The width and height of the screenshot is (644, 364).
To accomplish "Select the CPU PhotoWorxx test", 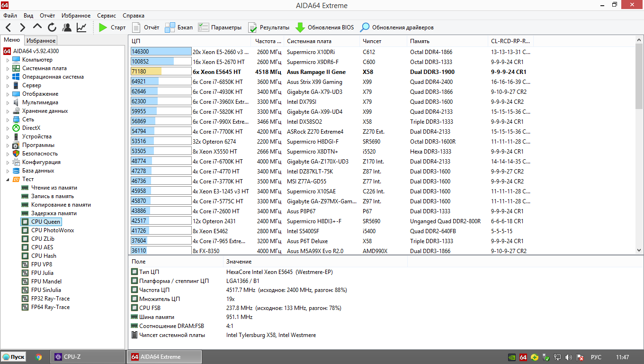I will tap(53, 230).
